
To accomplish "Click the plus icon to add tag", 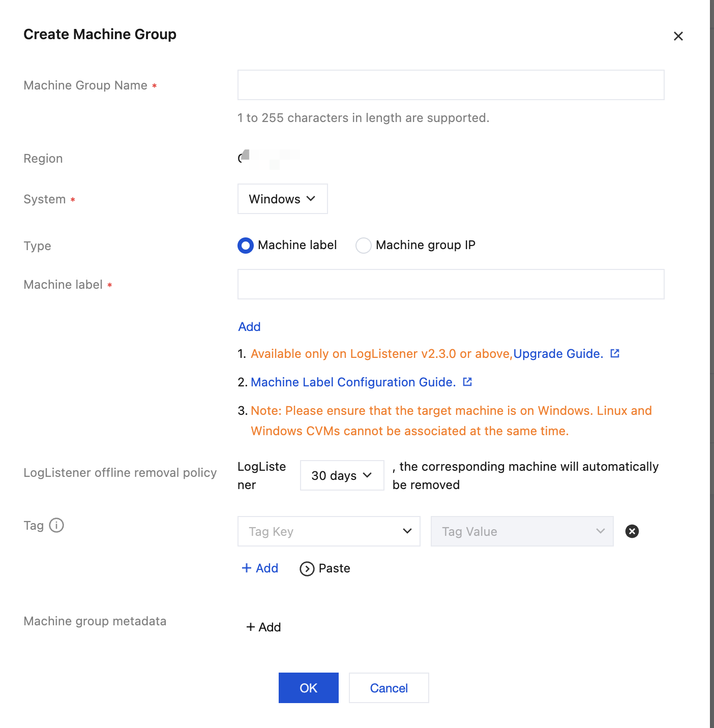I will coord(247,568).
